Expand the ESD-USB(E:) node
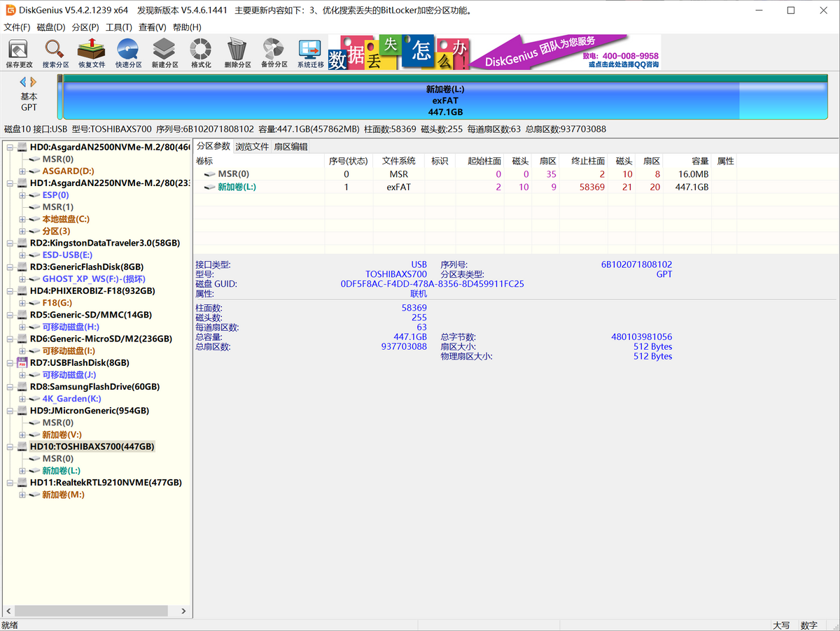 [x=22, y=255]
